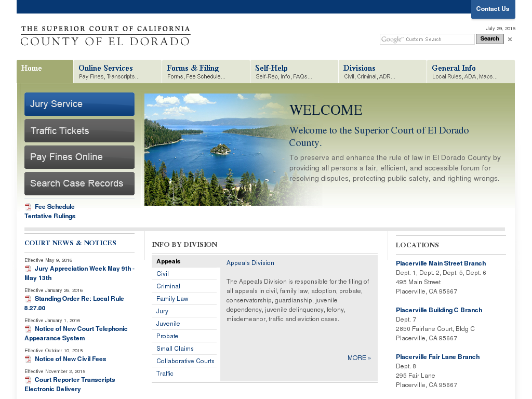Open Notice of New Court Telephonic Appearance System
532x399 pixels.
pyautogui.click(x=76, y=334)
